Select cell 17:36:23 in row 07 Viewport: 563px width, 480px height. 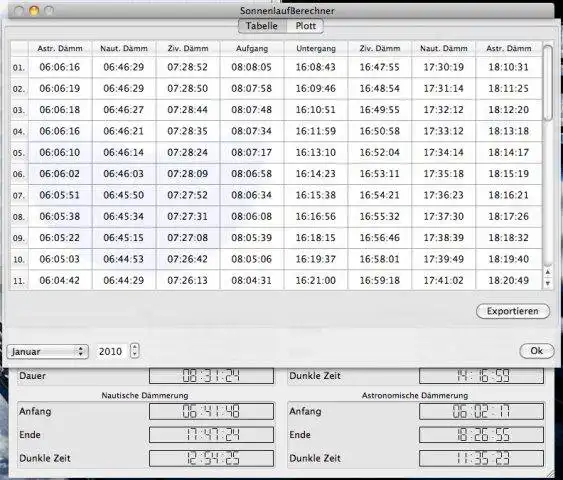click(x=444, y=195)
